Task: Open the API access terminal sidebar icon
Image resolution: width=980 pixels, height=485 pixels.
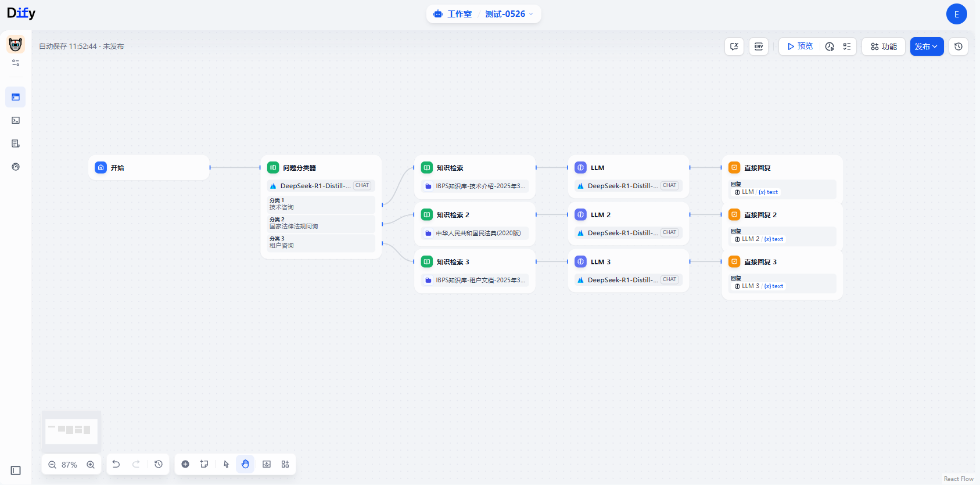Action: coord(16,120)
